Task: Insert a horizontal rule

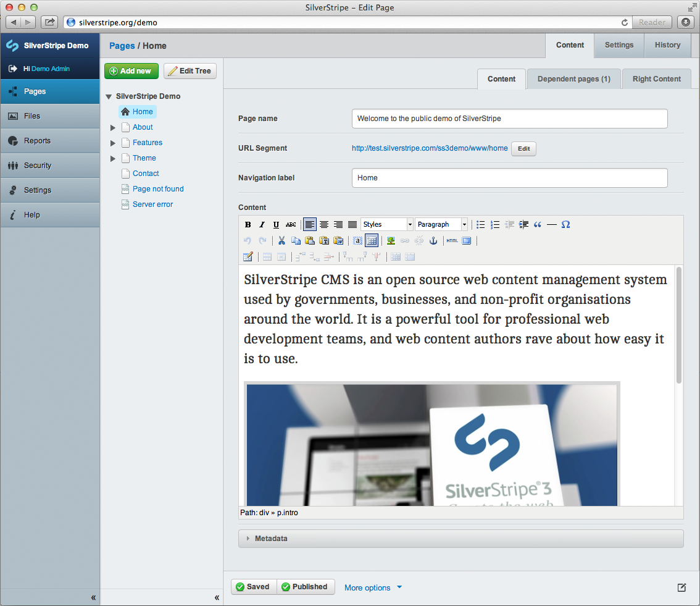Action: tap(552, 224)
